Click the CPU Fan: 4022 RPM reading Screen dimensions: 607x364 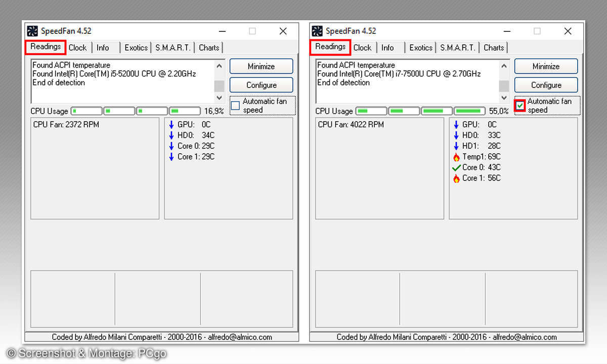tap(351, 124)
